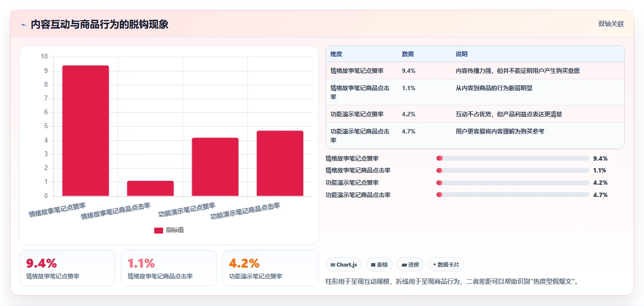Click the 从内容到商品的行为断层明显 description cell
The width and height of the screenshot is (644, 306).
(x=494, y=88)
